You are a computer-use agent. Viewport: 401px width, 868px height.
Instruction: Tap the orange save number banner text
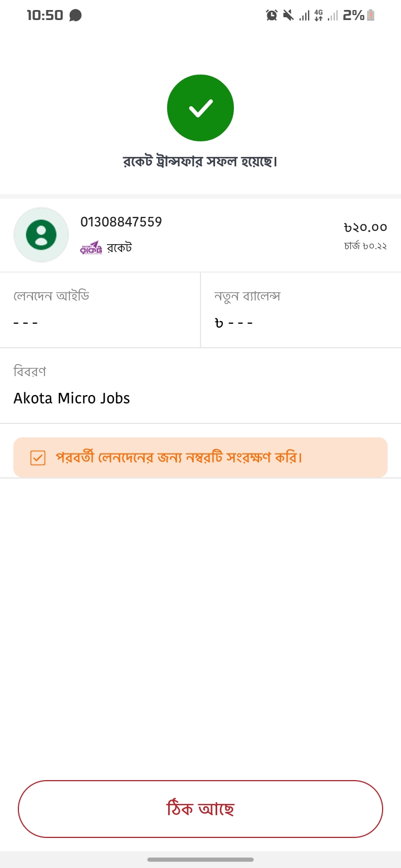[179, 457]
